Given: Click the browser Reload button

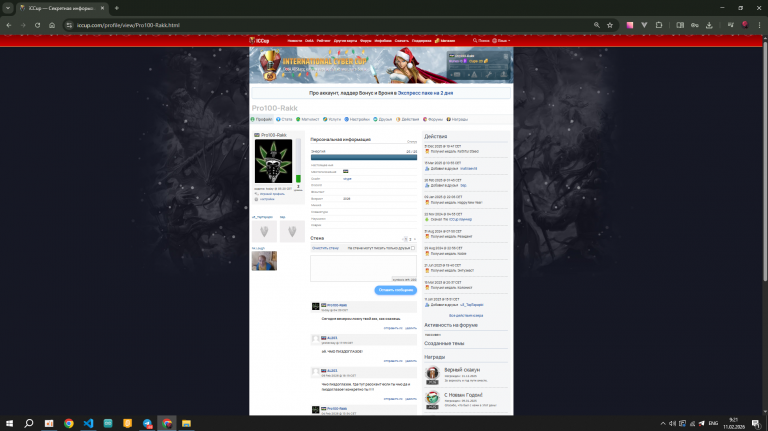Looking at the screenshot, I should pyautogui.click(x=37, y=25).
